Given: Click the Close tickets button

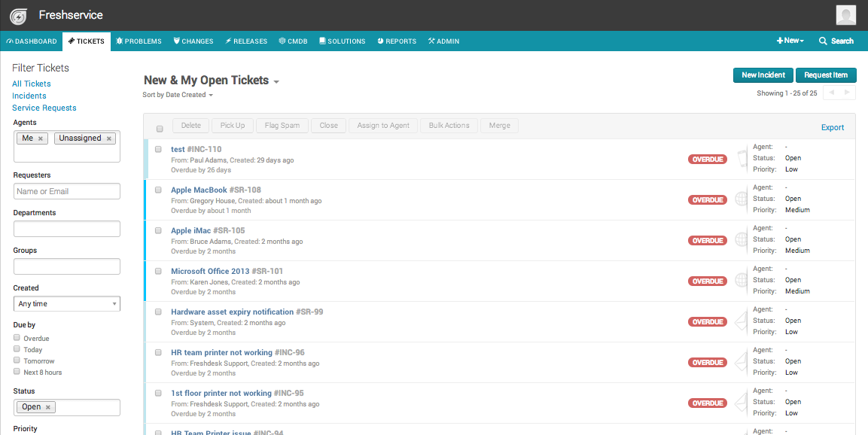Looking at the screenshot, I should click(328, 126).
